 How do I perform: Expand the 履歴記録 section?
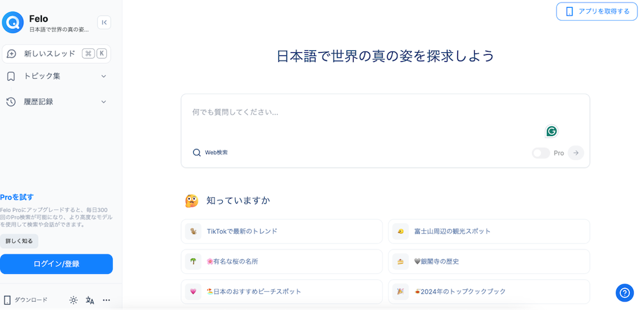[56, 102]
